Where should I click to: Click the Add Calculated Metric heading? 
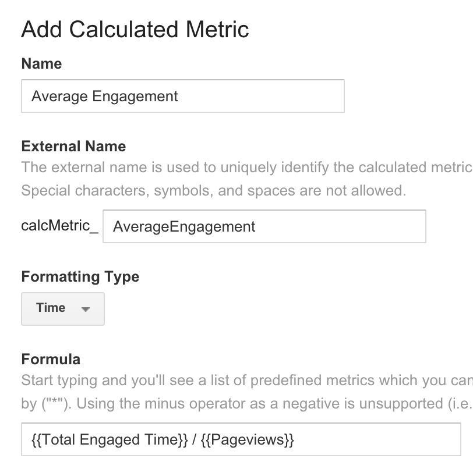pyautogui.click(x=135, y=30)
